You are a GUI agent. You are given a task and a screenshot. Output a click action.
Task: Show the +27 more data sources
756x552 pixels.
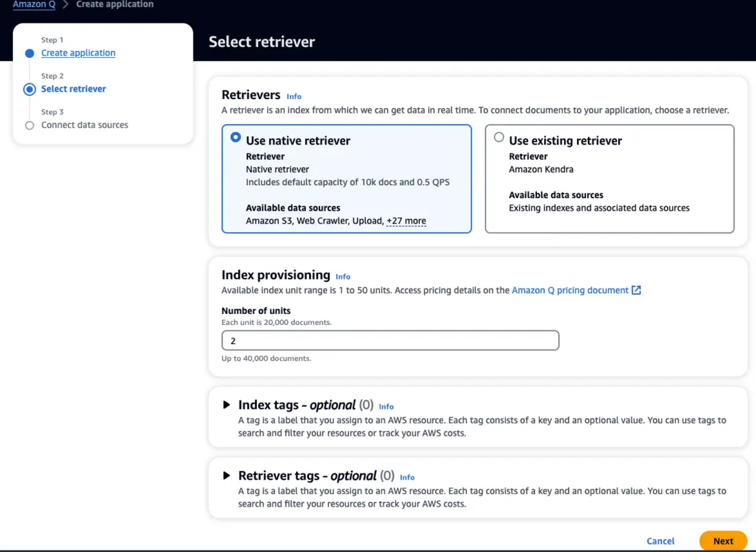click(406, 221)
